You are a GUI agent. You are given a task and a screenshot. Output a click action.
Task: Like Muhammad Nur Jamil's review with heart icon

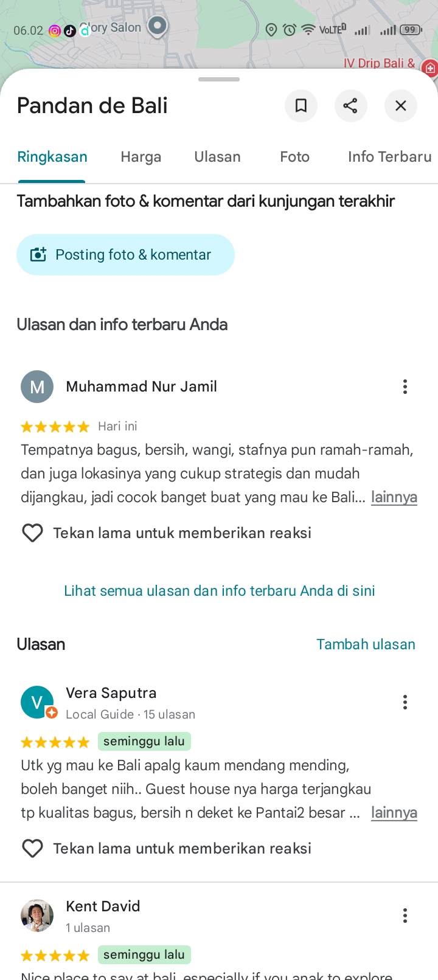click(x=32, y=533)
